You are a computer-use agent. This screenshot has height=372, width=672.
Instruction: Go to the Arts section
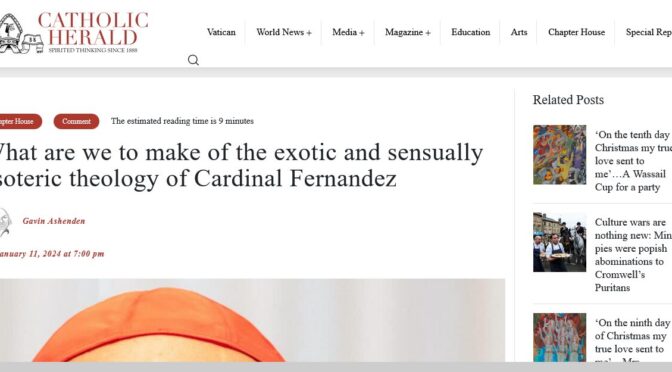click(x=519, y=32)
